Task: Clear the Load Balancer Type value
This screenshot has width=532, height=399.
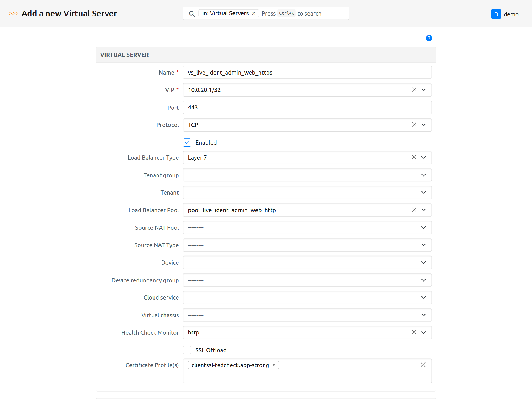Action: click(x=414, y=157)
